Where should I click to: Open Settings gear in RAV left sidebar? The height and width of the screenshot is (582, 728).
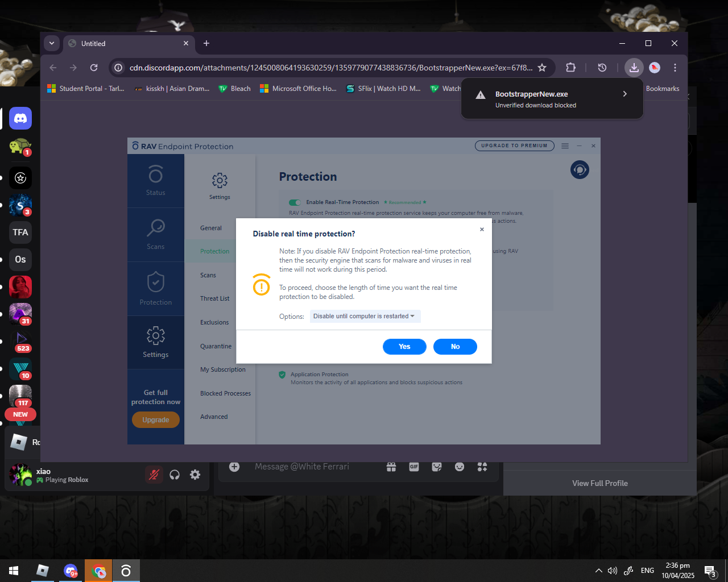click(156, 342)
